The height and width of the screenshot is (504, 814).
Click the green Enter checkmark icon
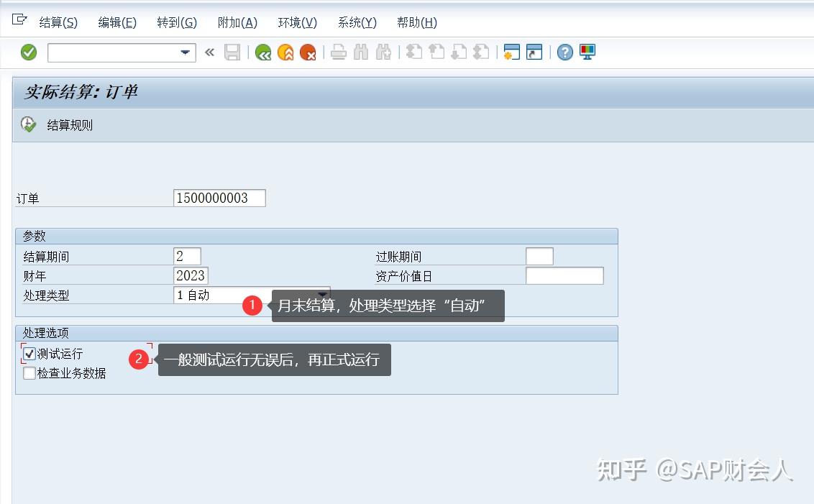pyautogui.click(x=27, y=52)
